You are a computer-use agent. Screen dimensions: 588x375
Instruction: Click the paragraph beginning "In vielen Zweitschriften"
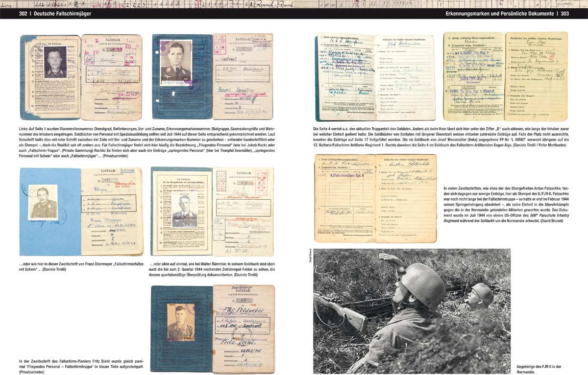point(506,205)
